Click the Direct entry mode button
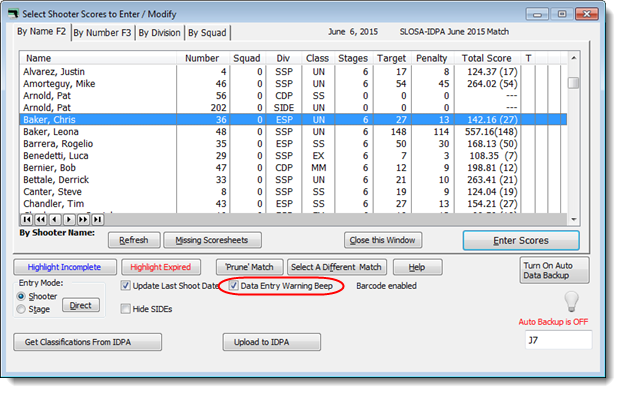 (x=81, y=305)
